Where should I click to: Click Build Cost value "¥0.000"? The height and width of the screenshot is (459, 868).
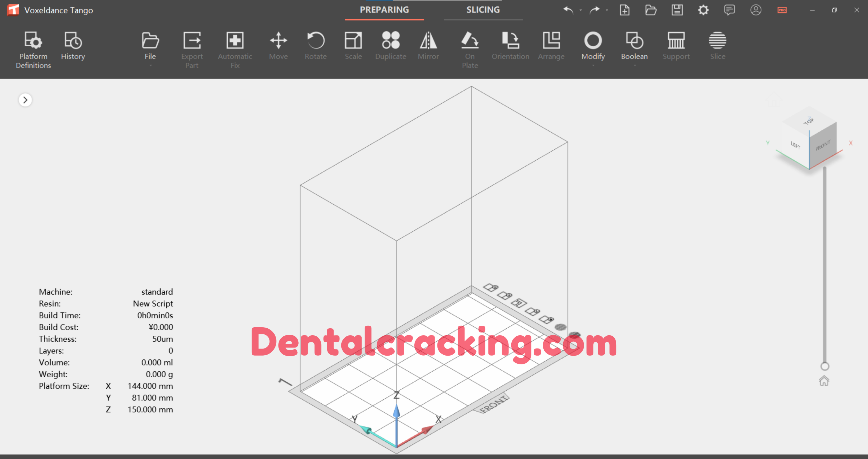[161, 327]
